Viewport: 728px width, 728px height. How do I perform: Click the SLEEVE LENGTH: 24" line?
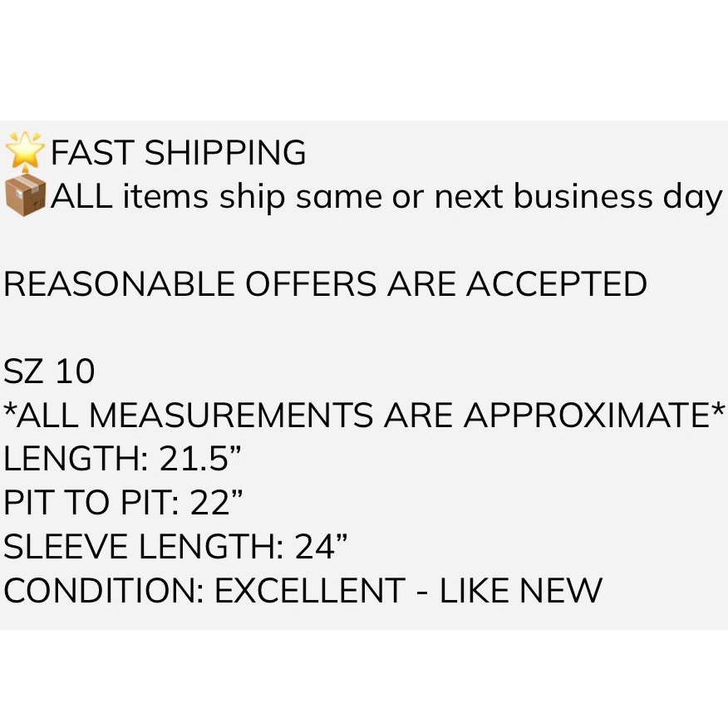point(175,545)
